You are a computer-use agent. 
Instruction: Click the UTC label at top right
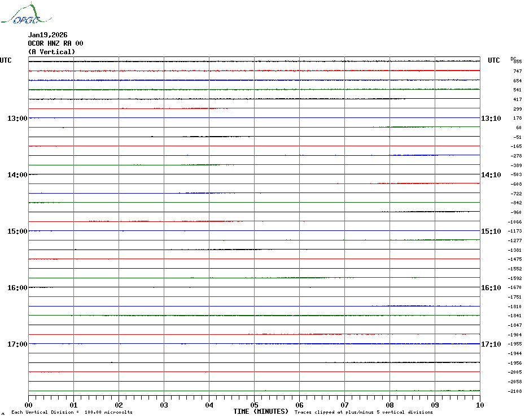tap(494, 60)
